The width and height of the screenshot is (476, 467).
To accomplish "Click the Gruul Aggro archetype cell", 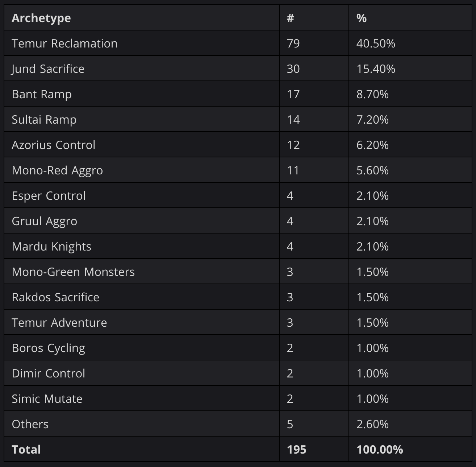I will pyautogui.click(x=142, y=221).
